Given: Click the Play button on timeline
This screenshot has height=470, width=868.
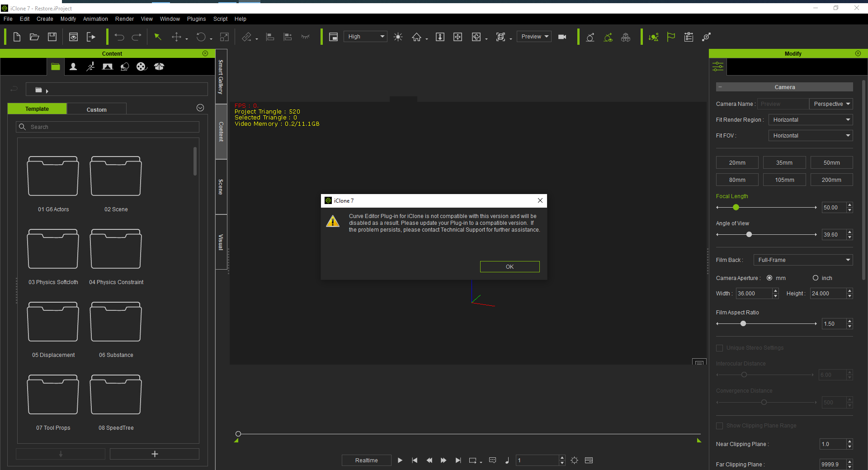Looking at the screenshot, I should click(x=400, y=461).
